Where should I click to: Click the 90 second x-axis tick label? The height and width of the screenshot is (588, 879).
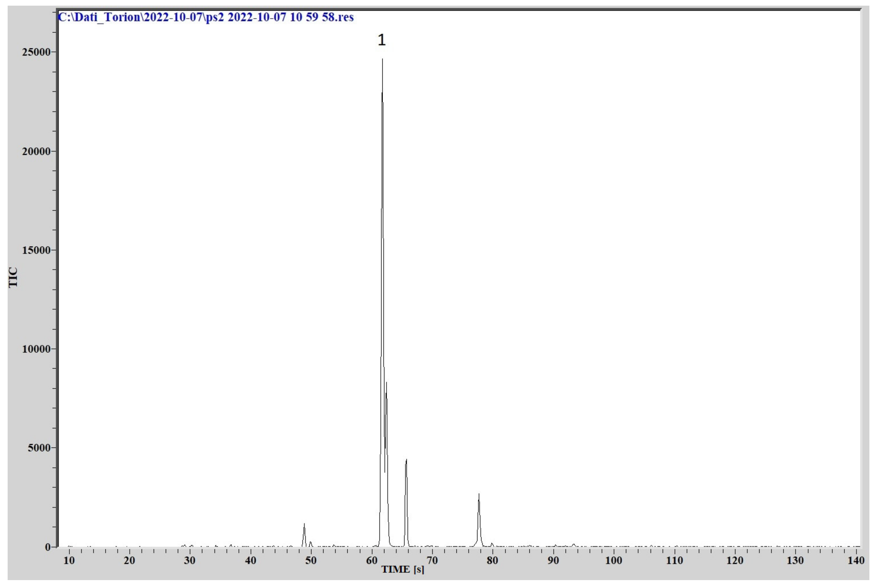coord(553,561)
